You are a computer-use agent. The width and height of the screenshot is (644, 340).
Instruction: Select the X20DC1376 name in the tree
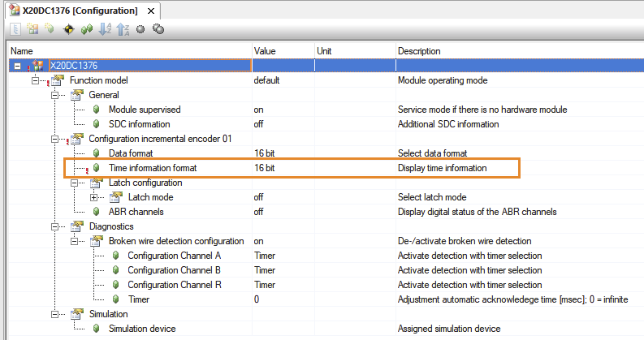74,65
